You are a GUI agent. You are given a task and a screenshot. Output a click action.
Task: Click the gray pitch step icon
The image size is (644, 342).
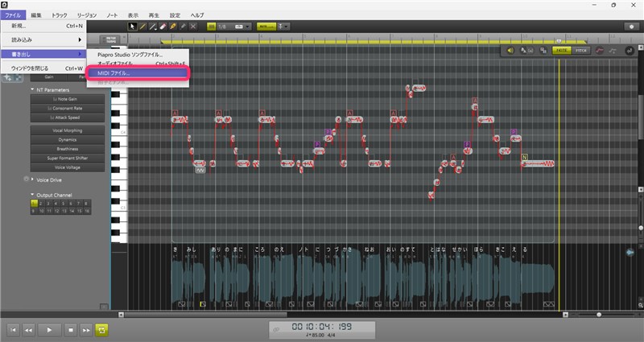(613, 51)
